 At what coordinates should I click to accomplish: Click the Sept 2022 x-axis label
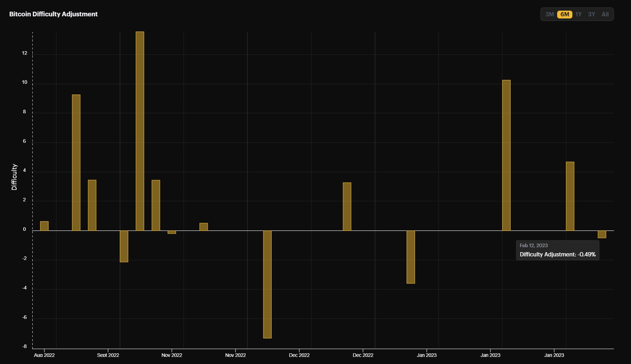coord(108,355)
